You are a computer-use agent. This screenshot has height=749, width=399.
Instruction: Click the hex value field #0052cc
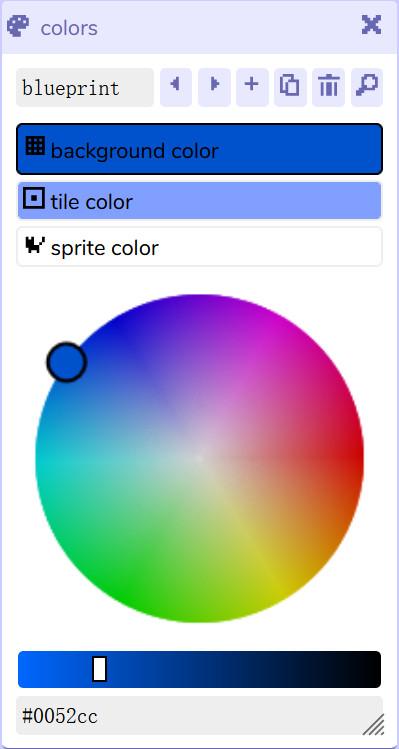[200, 716]
